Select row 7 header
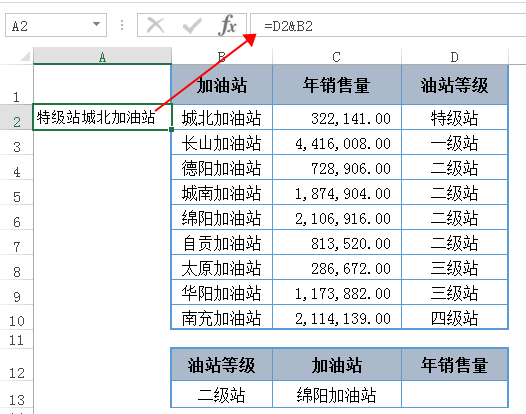526x414 pixels. (x=16, y=242)
